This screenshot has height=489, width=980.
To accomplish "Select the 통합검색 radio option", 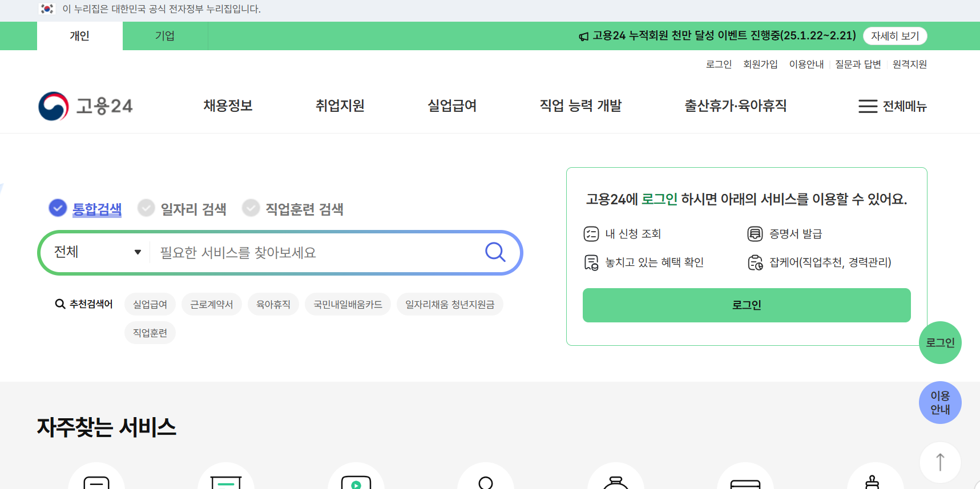I will pos(86,209).
